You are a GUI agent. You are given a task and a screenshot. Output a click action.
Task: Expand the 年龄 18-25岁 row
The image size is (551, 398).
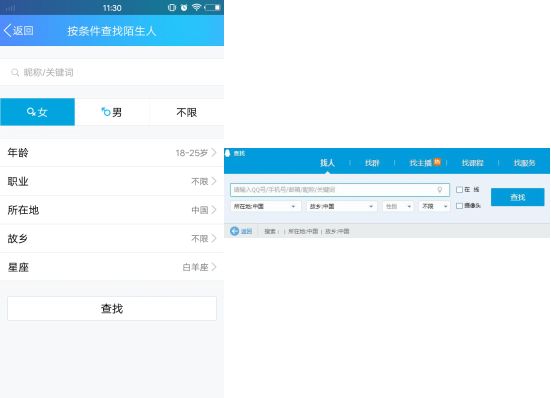[x=112, y=153]
